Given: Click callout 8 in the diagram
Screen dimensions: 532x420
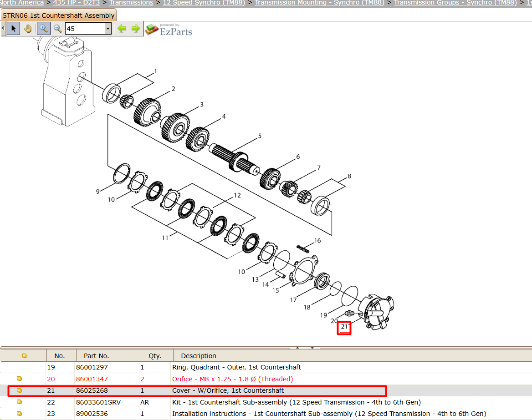Looking at the screenshot, I should point(349,176).
